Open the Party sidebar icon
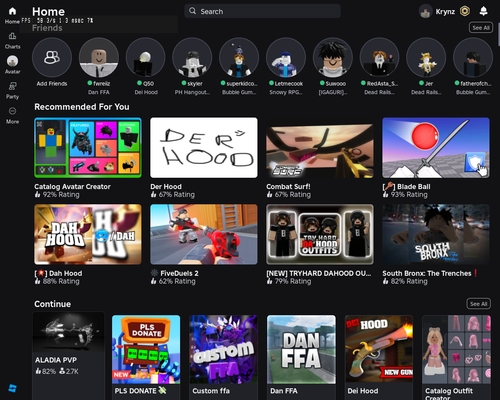 pos(12,87)
